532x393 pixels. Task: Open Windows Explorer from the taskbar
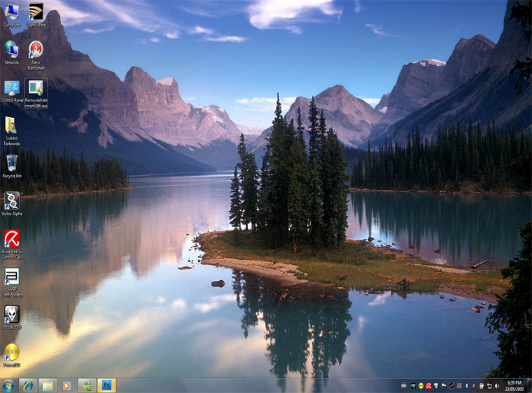pyautogui.click(x=48, y=385)
